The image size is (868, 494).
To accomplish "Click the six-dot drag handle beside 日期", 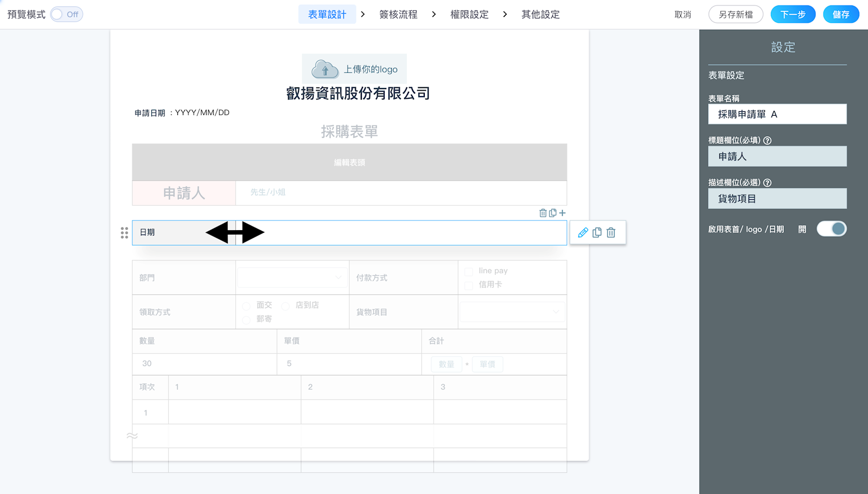I will point(124,233).
